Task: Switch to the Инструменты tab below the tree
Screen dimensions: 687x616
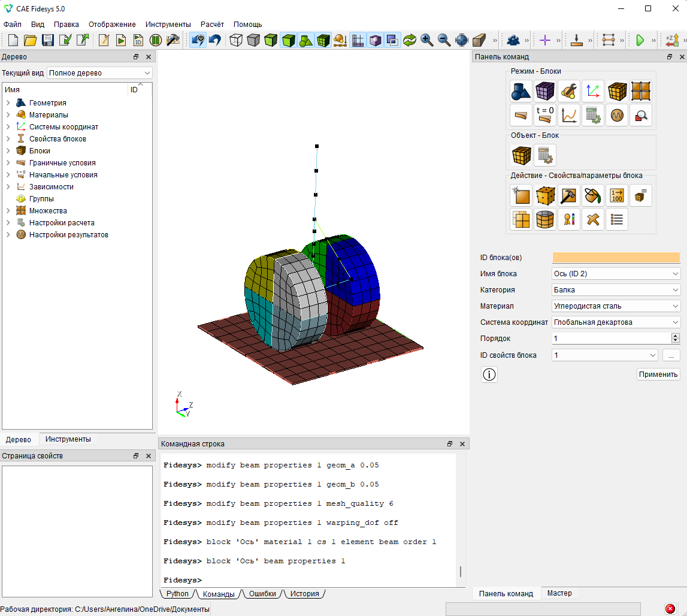Action: point(68,439)
